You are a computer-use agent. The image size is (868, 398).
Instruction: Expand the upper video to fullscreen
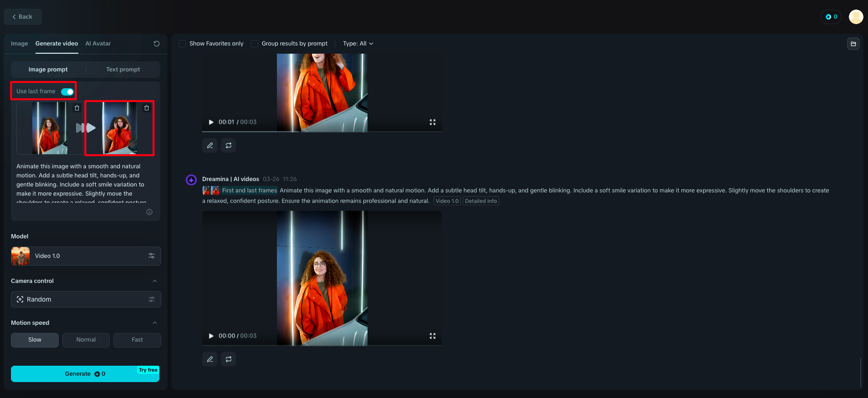click(433, 122)
